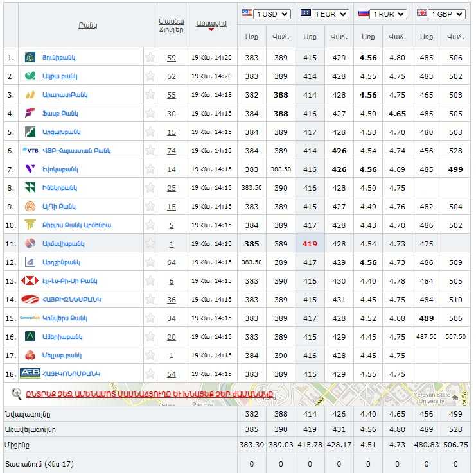Click the highlighted red 419 EUR rate
Viewport: 476px width, 473px height.
click(310, 244)
